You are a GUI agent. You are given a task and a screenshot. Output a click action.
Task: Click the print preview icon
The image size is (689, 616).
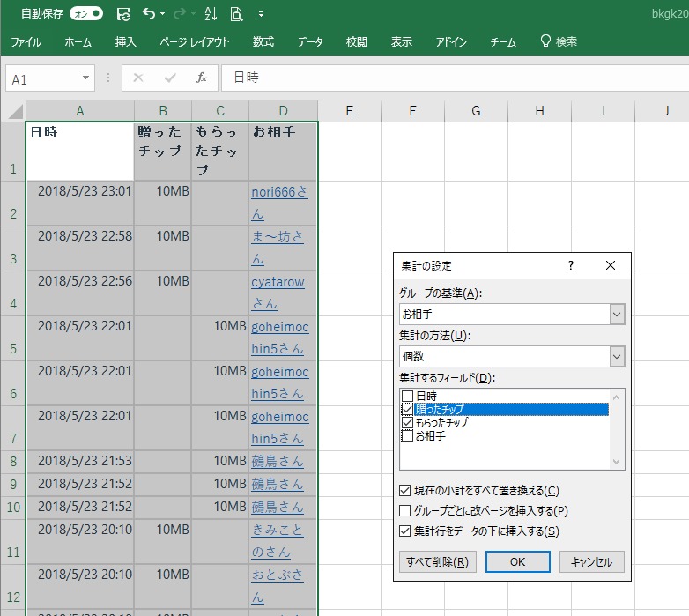tap(236, 14)
